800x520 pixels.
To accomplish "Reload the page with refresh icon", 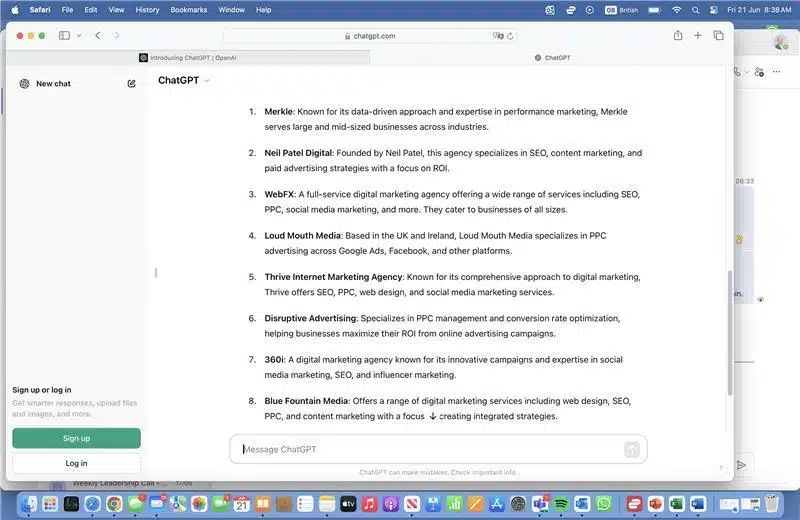I will (x=510, y=36).
